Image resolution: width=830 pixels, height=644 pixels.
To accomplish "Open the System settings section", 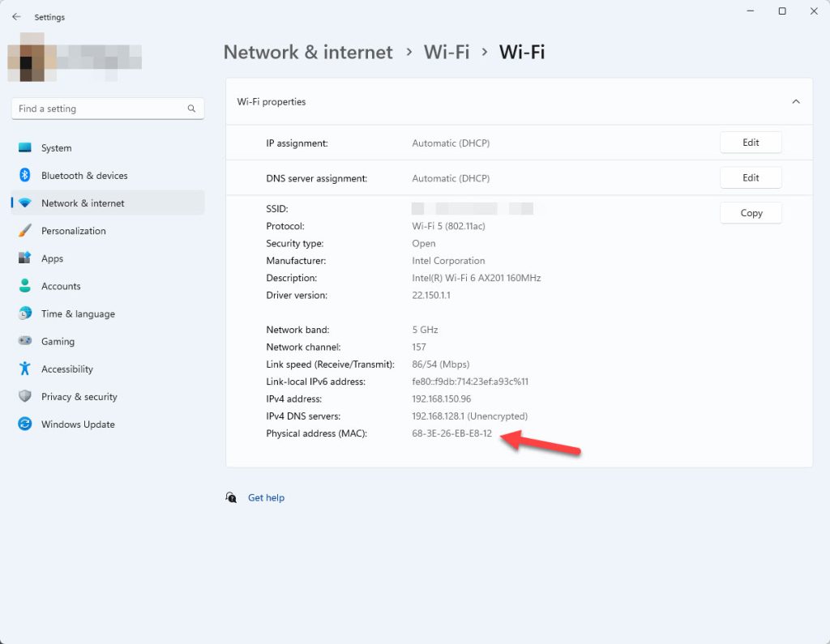I will coord(57,147).
